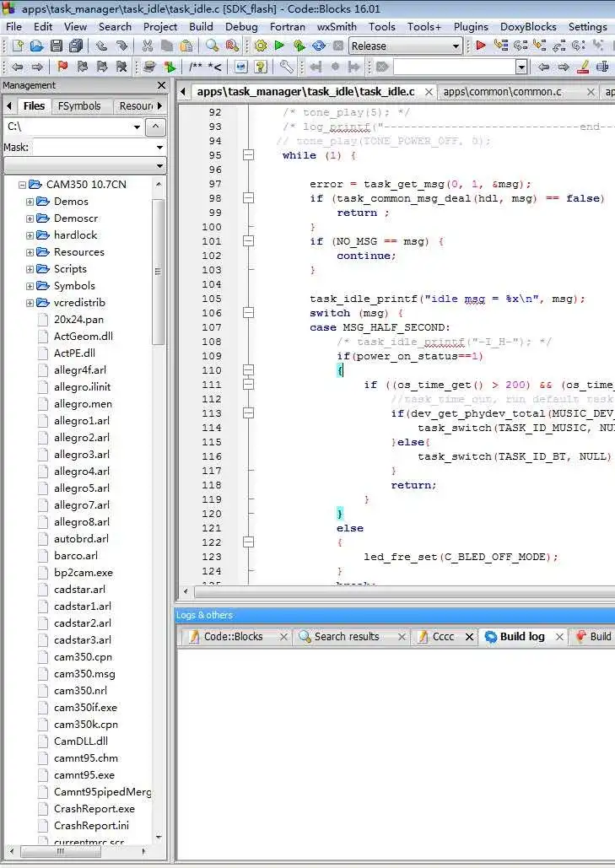Viewport: 615px width, 868px height.
Task: Open the search box dropdown in the toolbar
Action: [521, 67]
